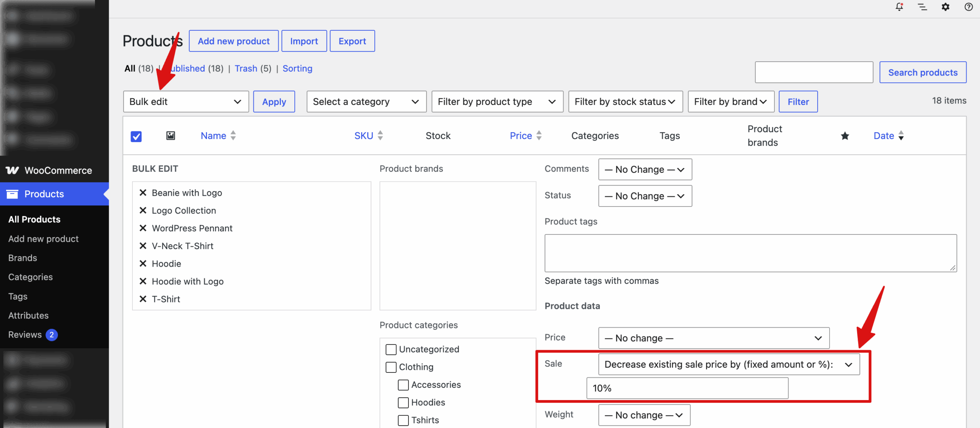This screenshot has height=428, width=980.
Task: Click the featured star column icon
Action: click(x=845, y=136)
